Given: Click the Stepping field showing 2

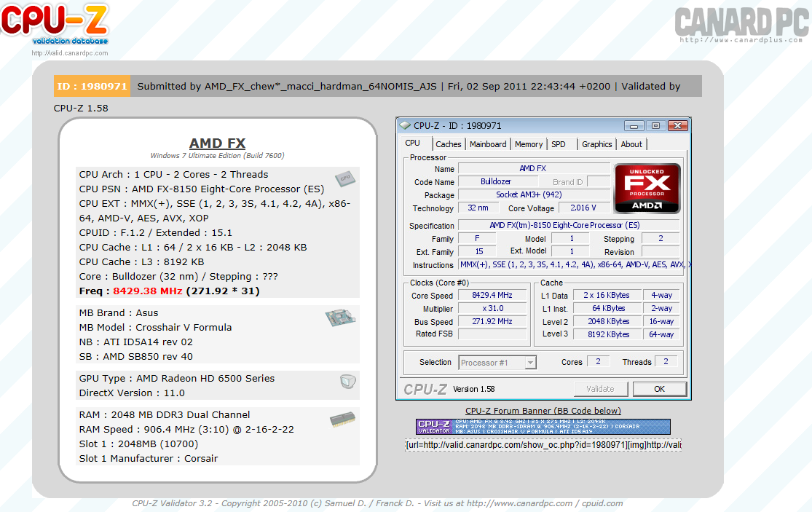Looking at the screenshot, I should coord(661,238).
